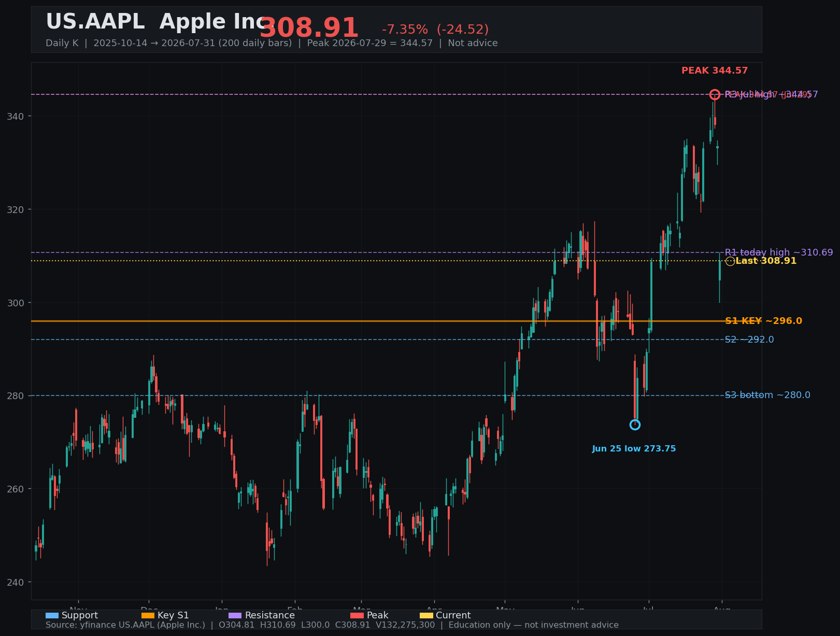Click the 'Last 308.91' annotation label
Viewport: 840px width, 636px height.
tap(766, 261)
